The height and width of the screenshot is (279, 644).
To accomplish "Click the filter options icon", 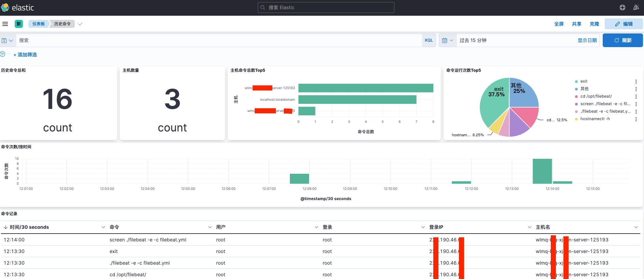I will click(x=3, y=54).
